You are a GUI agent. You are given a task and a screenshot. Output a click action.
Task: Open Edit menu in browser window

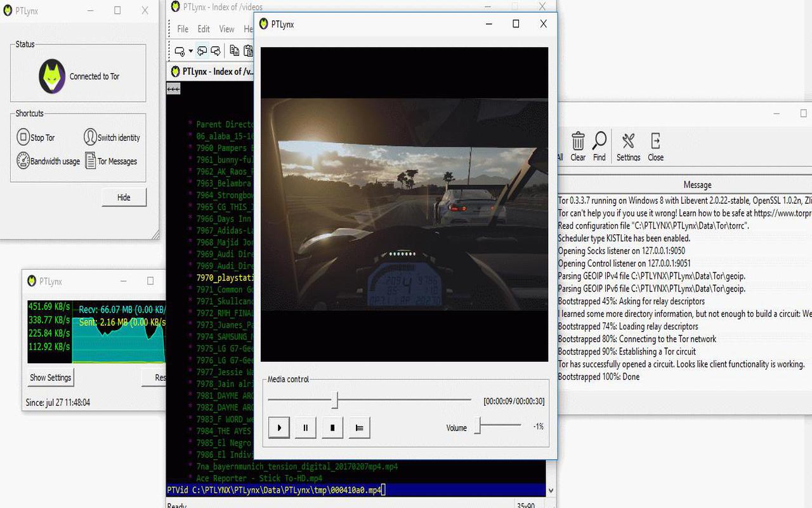(204, 29)
